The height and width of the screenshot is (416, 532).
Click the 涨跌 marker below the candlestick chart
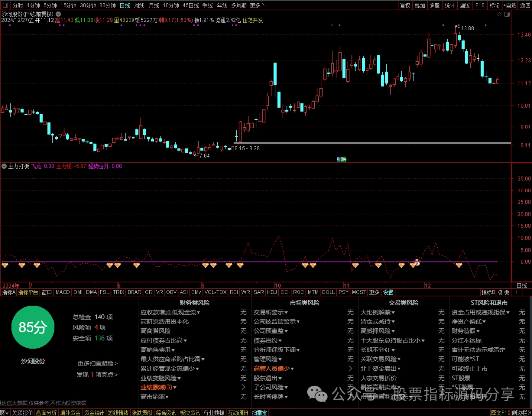[342, 159]
